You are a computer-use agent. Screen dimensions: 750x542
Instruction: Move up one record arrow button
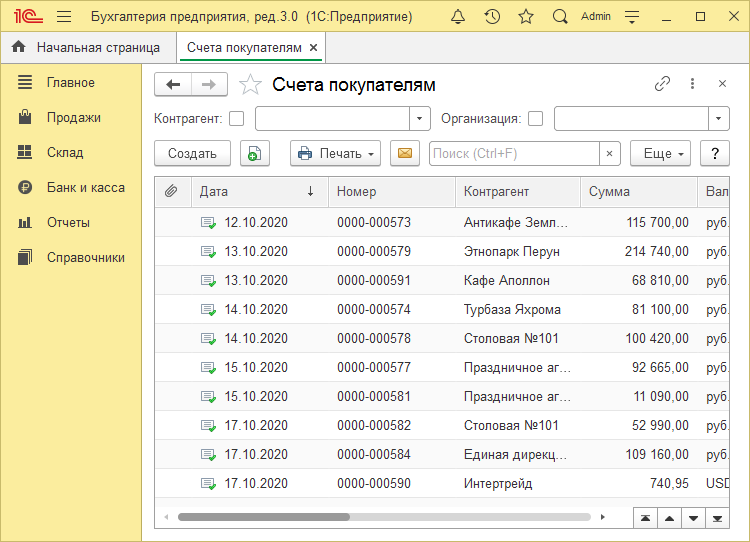pyautogui.click(x=669, y=518)
